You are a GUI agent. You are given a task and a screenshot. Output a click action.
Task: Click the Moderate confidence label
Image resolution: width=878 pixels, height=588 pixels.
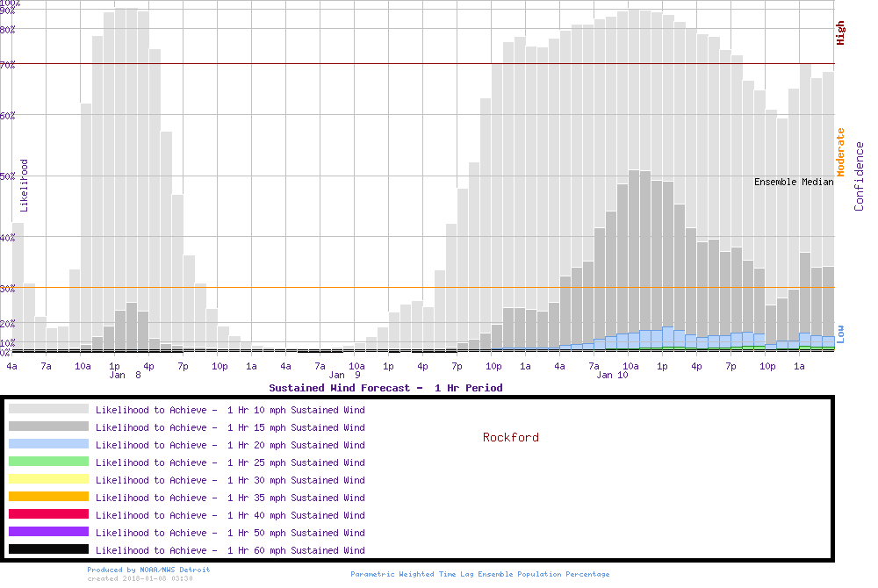[x=840, y=152]
